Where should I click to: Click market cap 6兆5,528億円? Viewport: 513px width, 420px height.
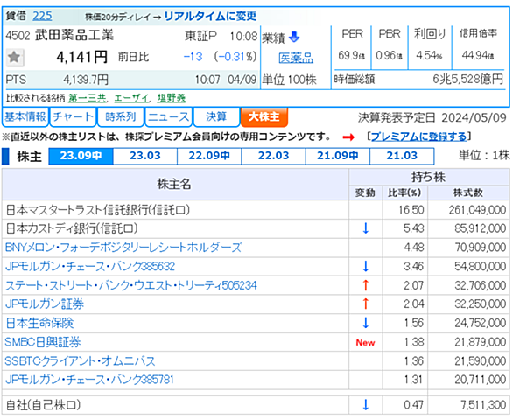click(467, 79)
